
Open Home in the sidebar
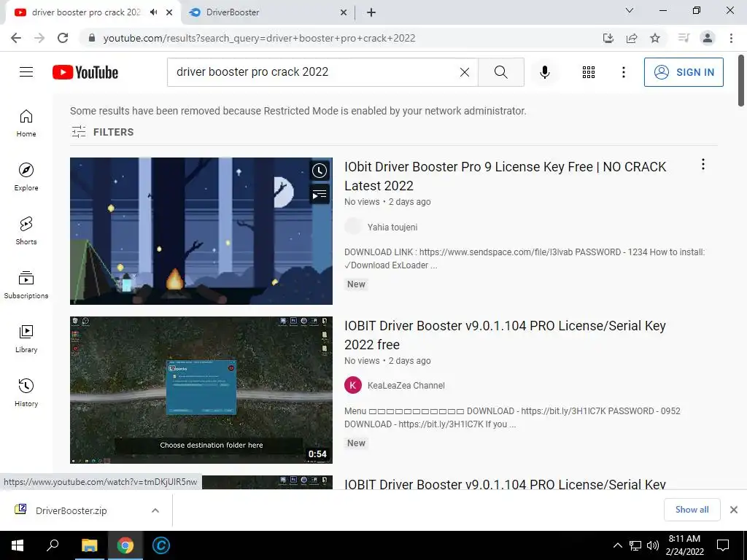click(x=26, y=123)
